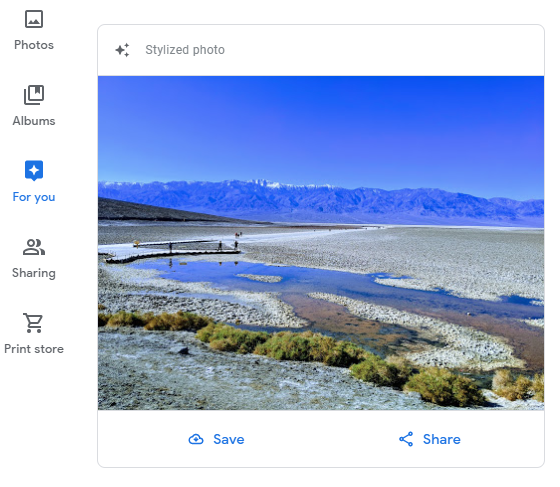Open Sharing text label
This screenshot has height=487, width=560.
tap(34, 273)
